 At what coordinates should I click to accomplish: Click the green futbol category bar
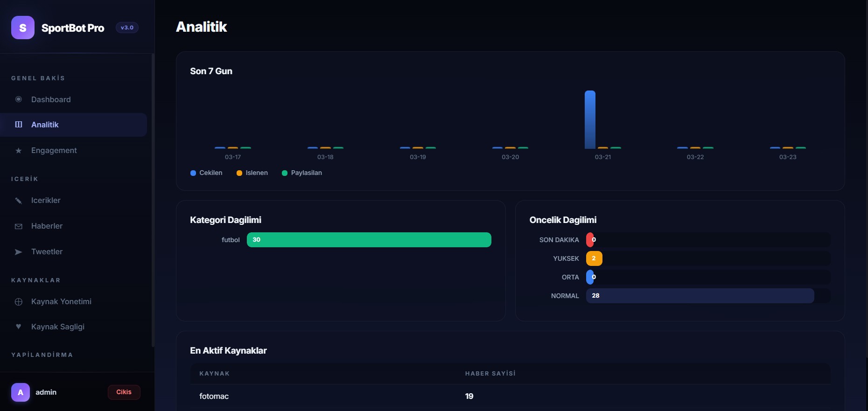(x=369, y=240)
